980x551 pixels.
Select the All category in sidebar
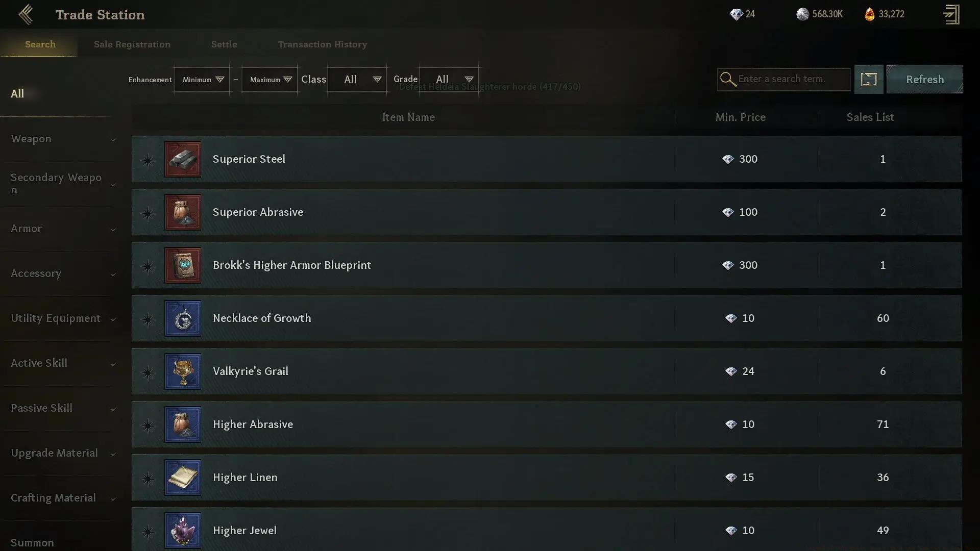tap(18, 94)
